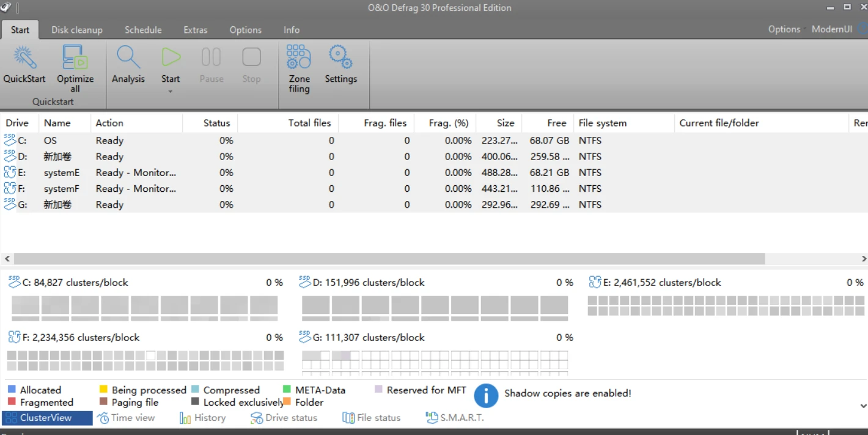
Task: Click the QuickStart wand icon
Action: [24, 57]
